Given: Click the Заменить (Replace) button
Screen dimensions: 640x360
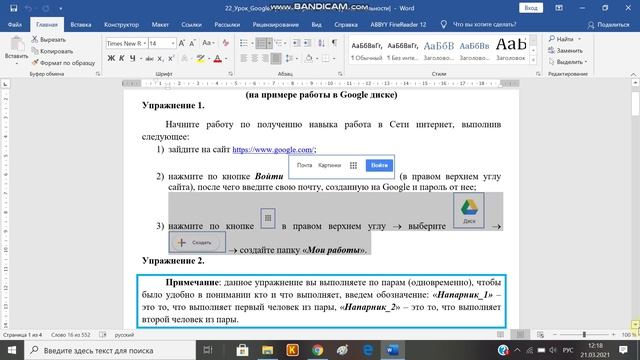Looking at the screenshot, I should 565,50.
